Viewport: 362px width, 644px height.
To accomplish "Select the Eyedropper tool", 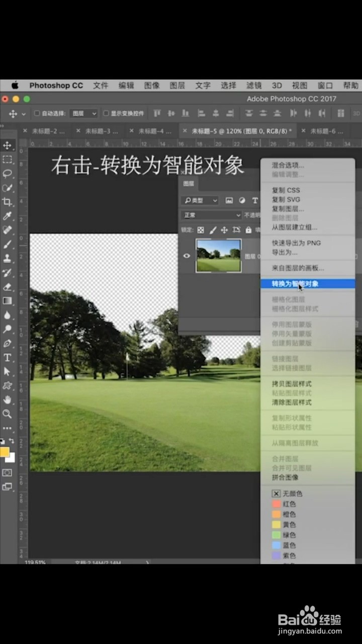I will pos(7,216).
